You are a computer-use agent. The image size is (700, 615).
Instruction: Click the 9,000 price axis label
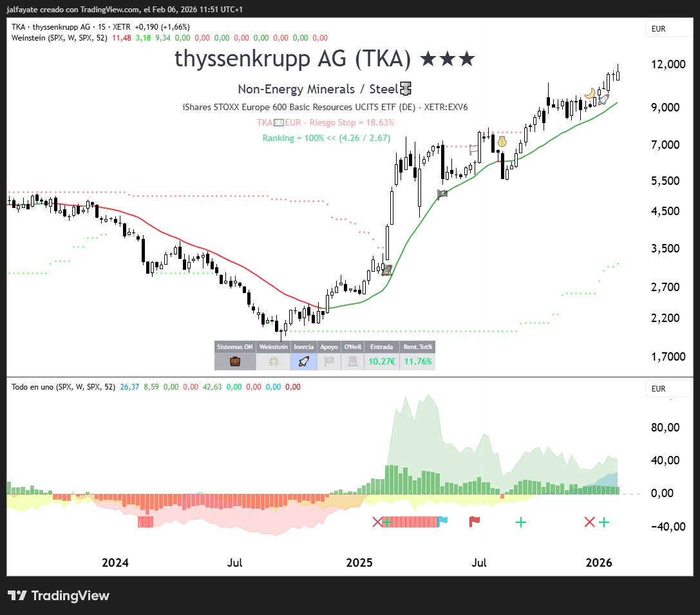click(665, 107)
